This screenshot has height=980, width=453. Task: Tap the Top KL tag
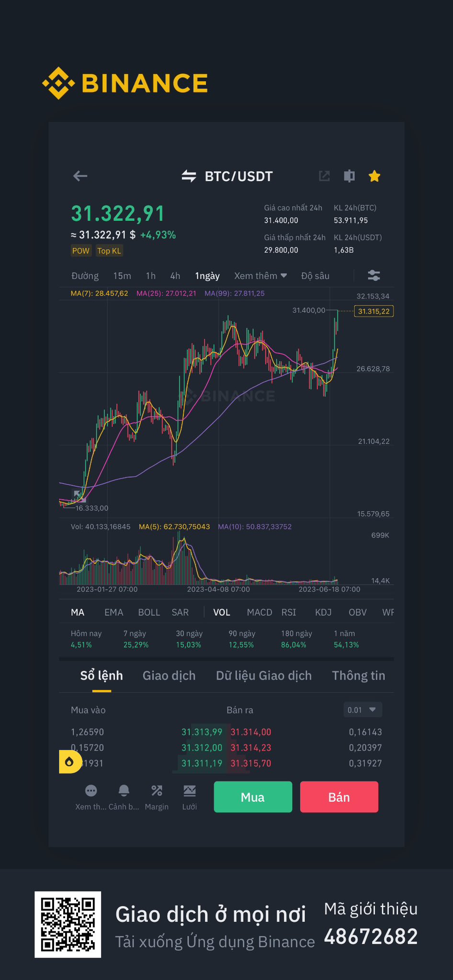click(x=109, y=251)
